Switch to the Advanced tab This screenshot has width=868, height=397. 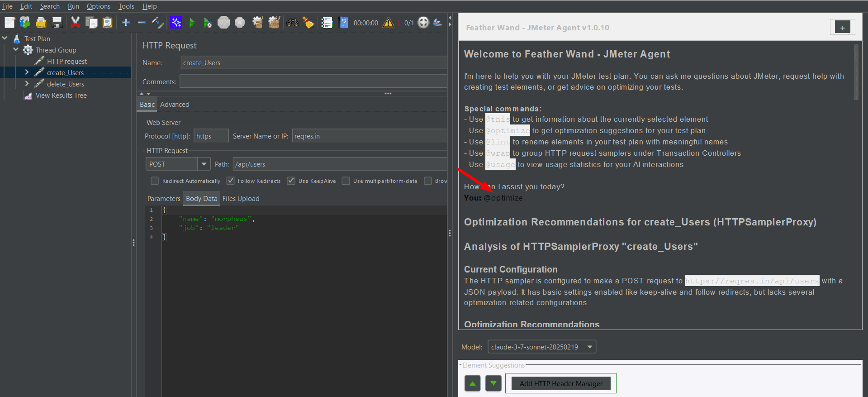pos(175,105)
